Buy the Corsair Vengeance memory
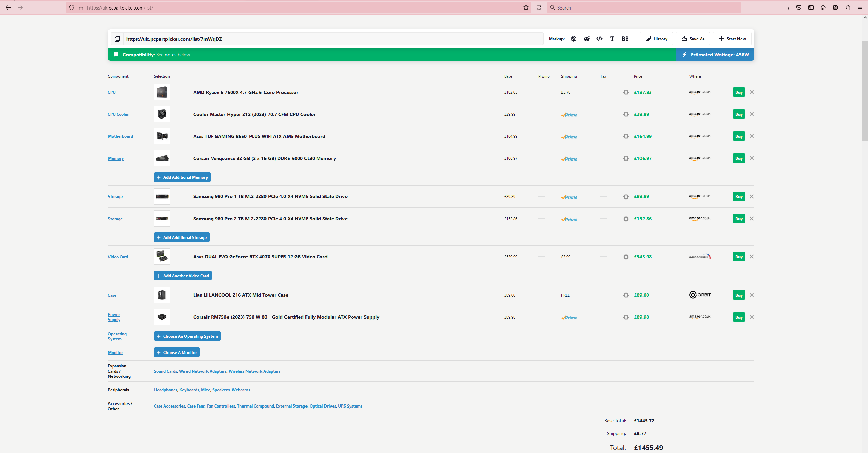868x453 pixels. pos(738,158)
